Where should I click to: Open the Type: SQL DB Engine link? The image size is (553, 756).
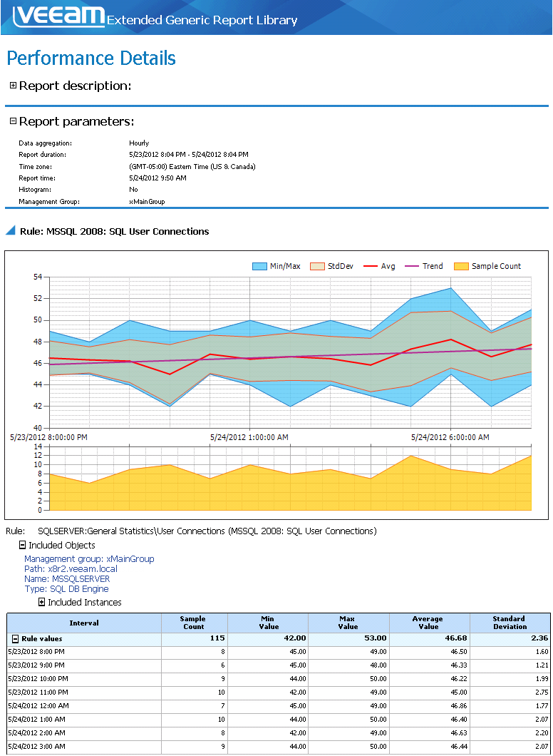coord(66,588)
